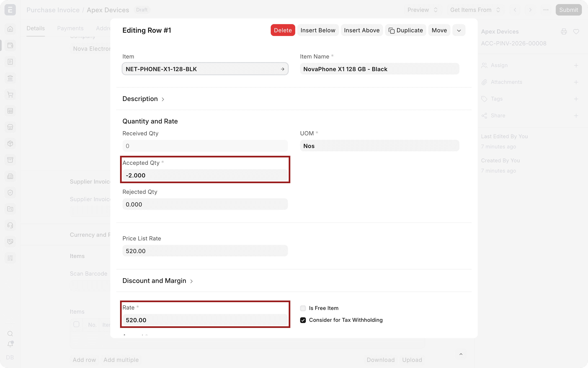Open the headset support icon
The height and width of the screenshot is (368, 588).
coord(10,225)
